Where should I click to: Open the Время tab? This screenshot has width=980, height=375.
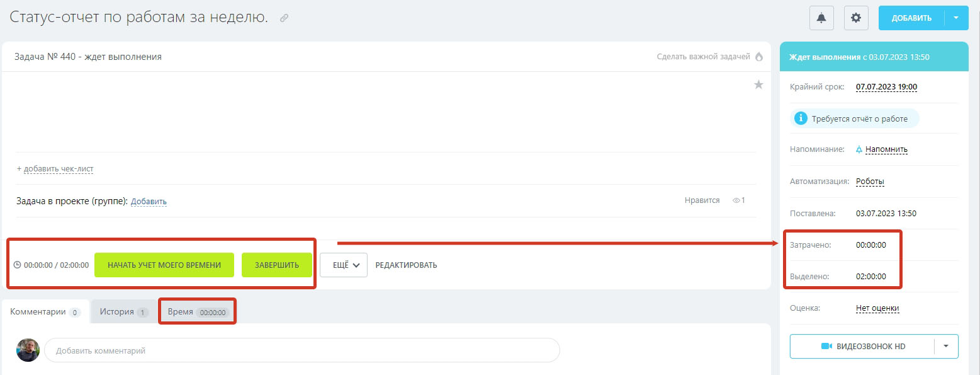[x=197, y=311]
